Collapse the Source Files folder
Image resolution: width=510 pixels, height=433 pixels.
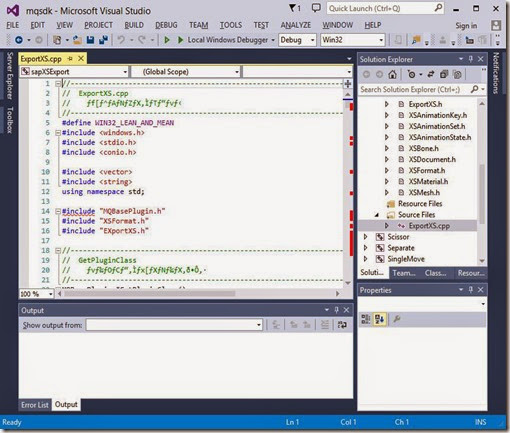click(x=377, y=215)
